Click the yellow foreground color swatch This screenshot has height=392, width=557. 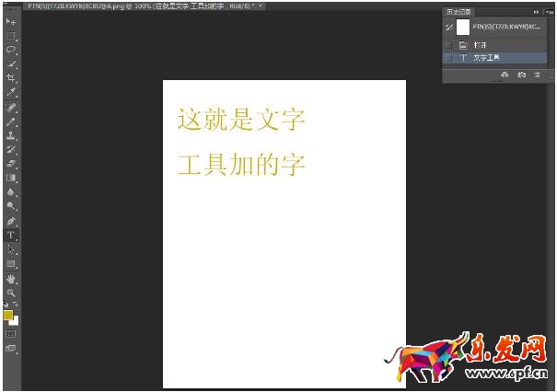(8, 315)
